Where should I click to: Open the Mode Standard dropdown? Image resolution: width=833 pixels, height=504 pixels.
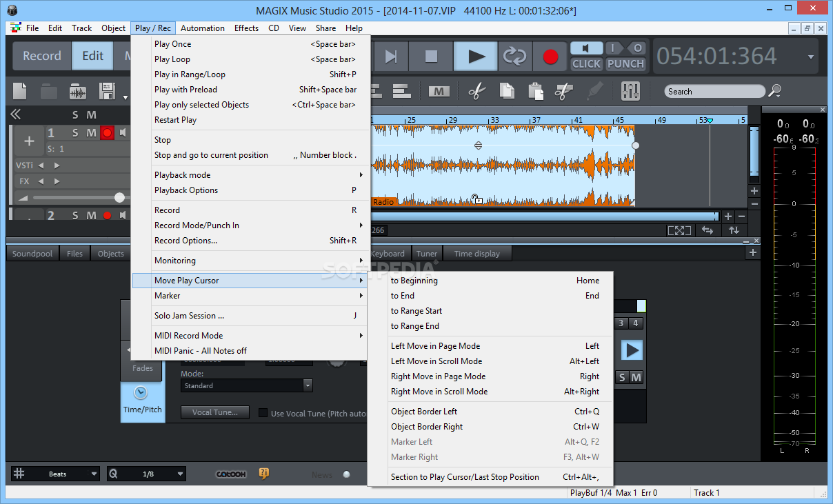click(x=247, y=386)
